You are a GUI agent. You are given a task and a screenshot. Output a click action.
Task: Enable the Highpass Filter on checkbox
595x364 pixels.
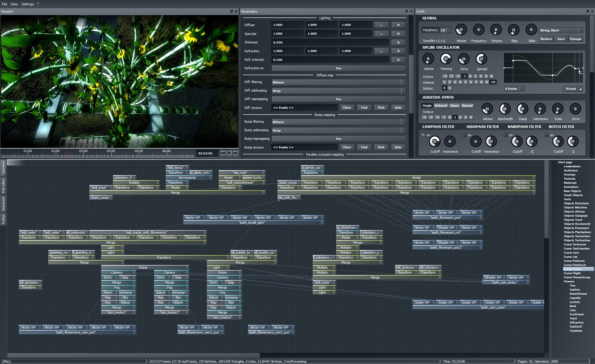tap(465, 135)
